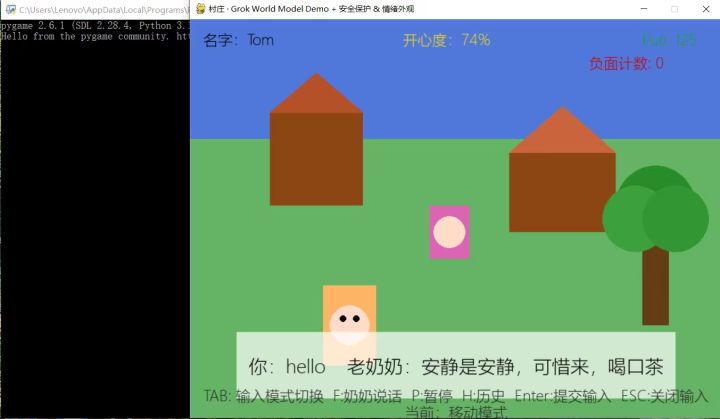Click the 'F:奶奶说话' hint
Viewport: 720px width, 419px height.
pos(367,396)
